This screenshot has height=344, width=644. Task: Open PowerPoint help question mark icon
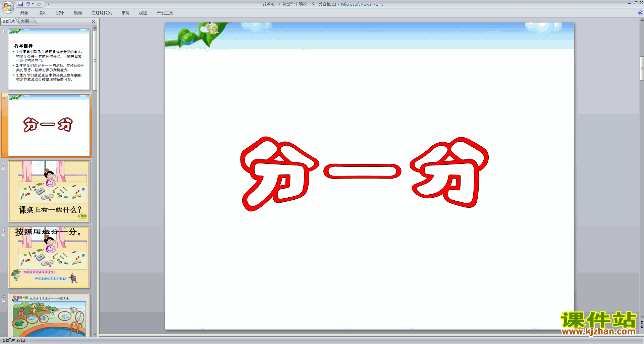click(641, 13)
